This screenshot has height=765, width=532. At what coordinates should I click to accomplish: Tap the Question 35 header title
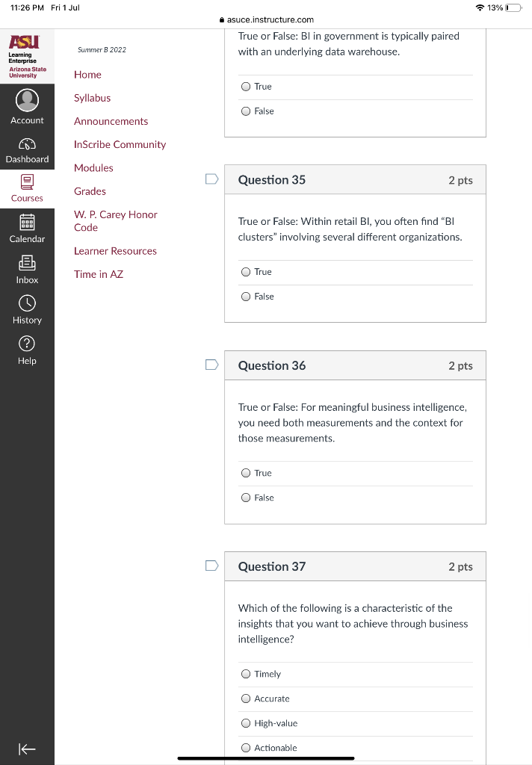coord(272,180)
